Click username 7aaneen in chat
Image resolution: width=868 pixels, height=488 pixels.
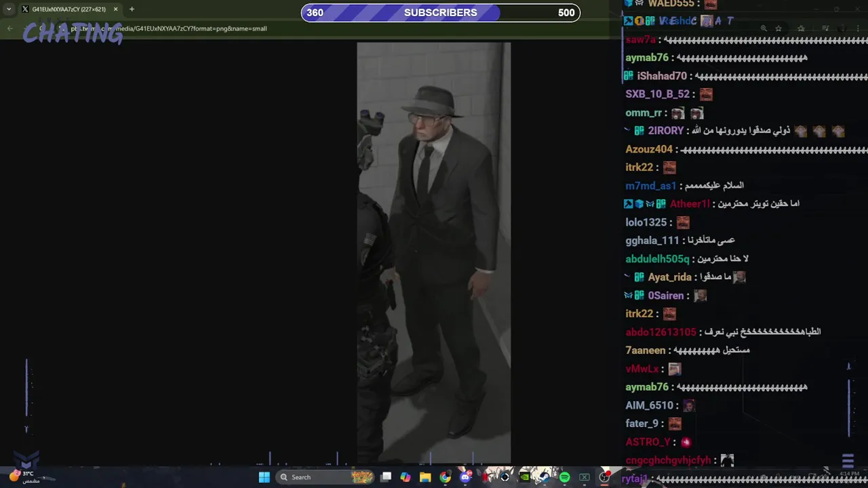(x=646, y=350)
